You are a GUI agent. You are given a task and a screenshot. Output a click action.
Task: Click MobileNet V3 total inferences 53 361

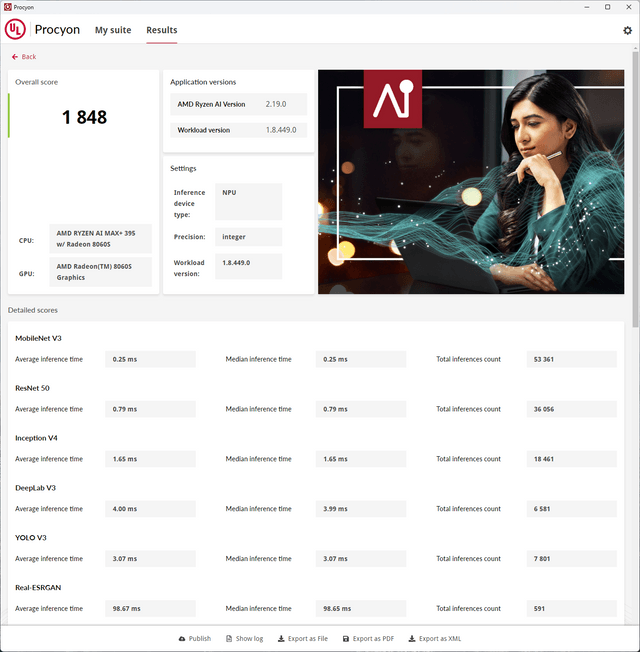coord(571,359)
